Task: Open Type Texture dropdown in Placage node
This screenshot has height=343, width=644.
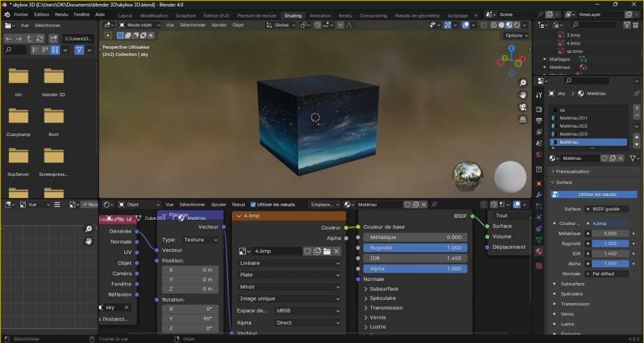Action: coord(200,240)
